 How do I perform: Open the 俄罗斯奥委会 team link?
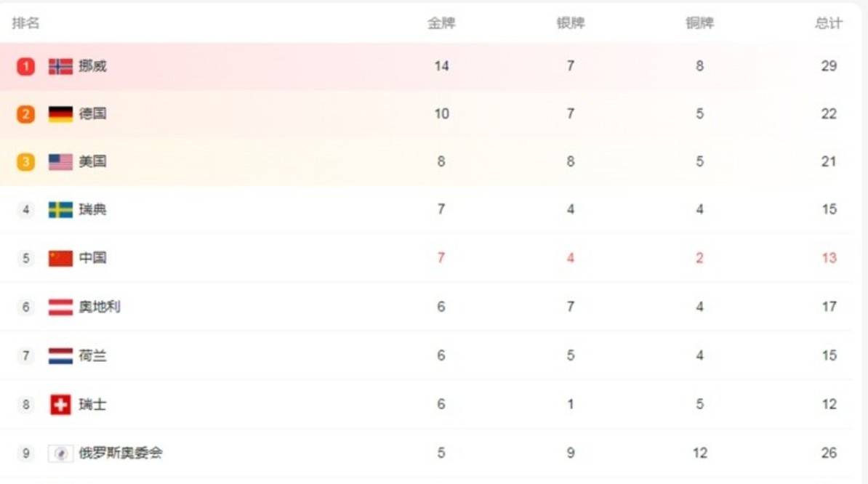coord(121,453)
